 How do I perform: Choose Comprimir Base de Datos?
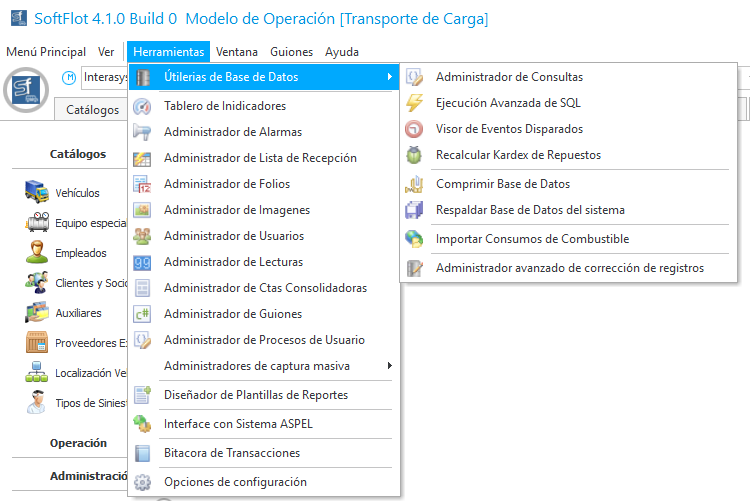[x=502, y=184]
